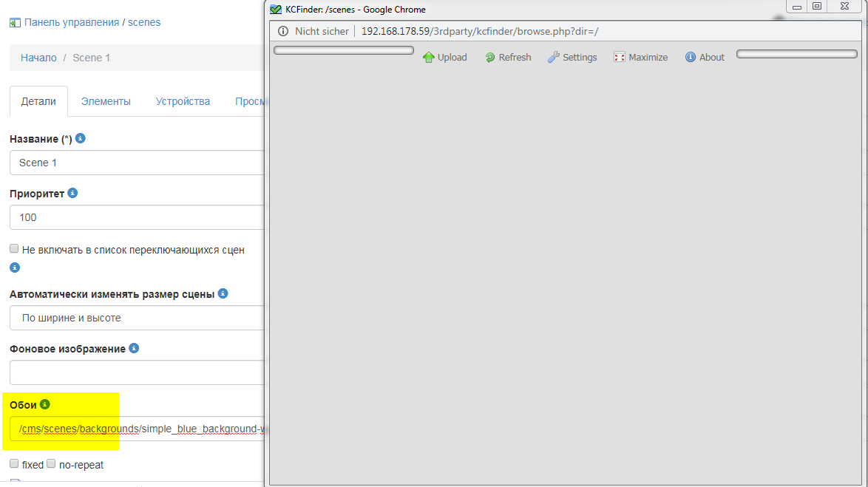The image size is (868, 487).
Task: Switch to the Детали tab
Action: (38, 101)
